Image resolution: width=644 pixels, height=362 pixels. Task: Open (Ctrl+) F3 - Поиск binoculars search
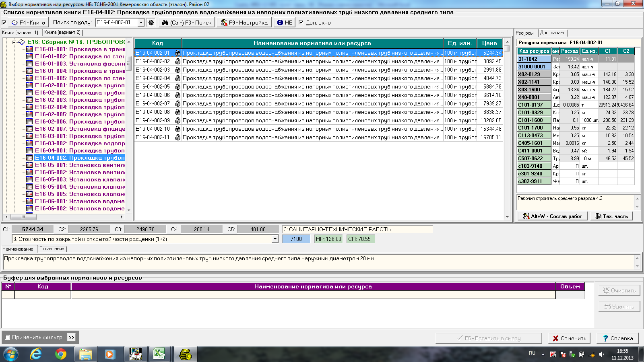tap(187, 23)
